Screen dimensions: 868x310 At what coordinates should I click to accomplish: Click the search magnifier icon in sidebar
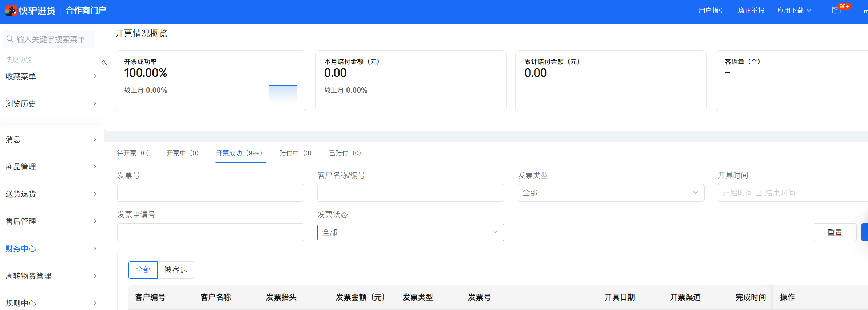10,39
